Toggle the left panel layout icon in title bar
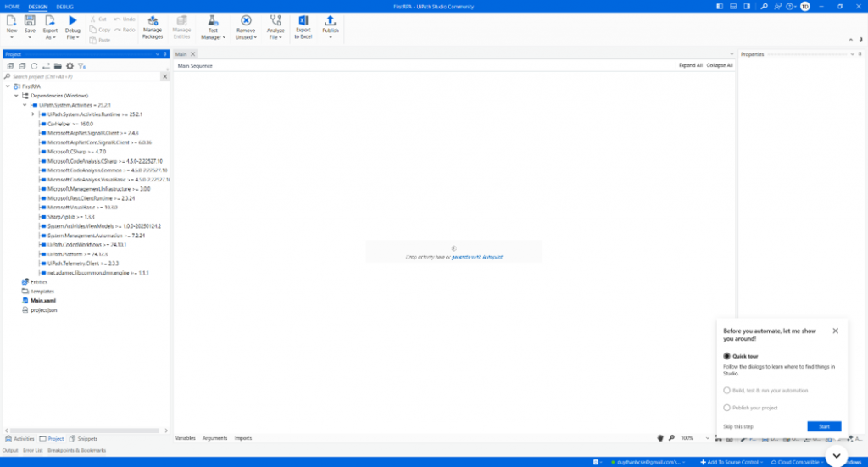This screenshot has height=467, width=868. click(x=720, y=7)
